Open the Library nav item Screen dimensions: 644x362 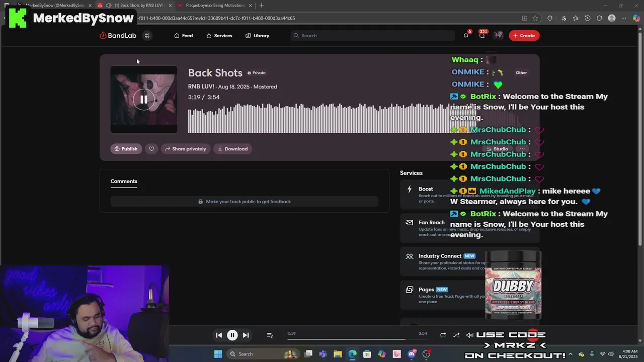pos(257,36)
